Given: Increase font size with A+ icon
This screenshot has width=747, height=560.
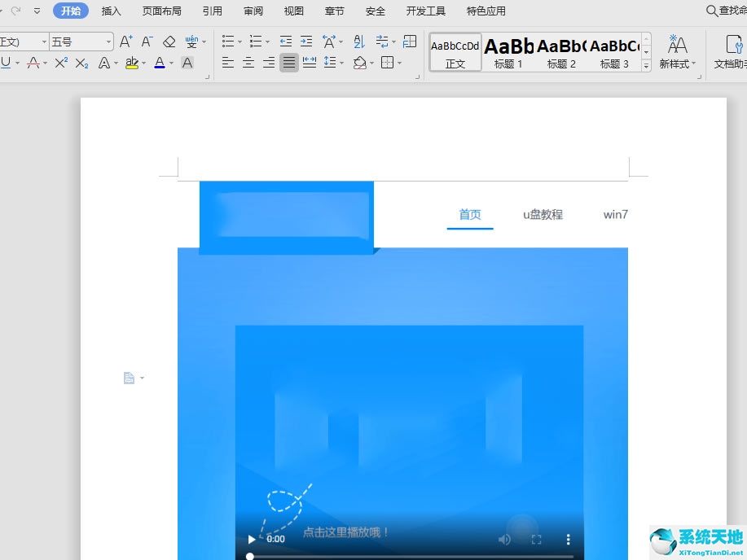Looking at the screenshot, I should [125, 42].
